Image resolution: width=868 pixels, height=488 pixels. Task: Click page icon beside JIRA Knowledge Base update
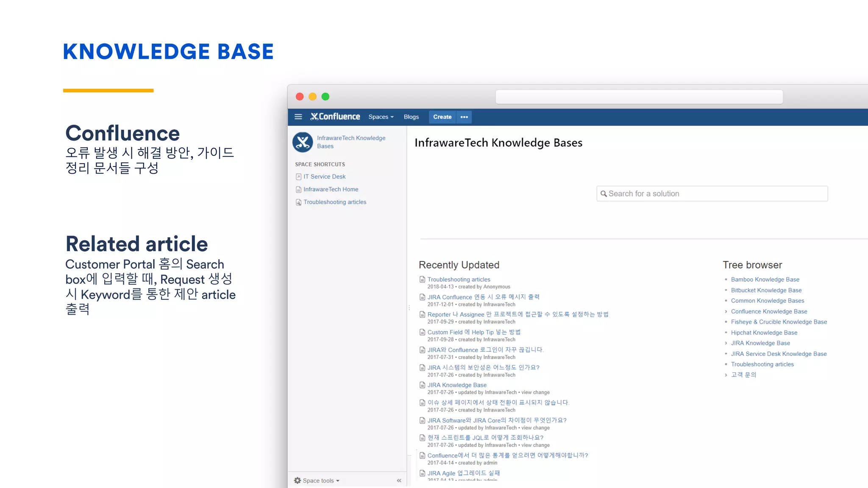[422, 385]
